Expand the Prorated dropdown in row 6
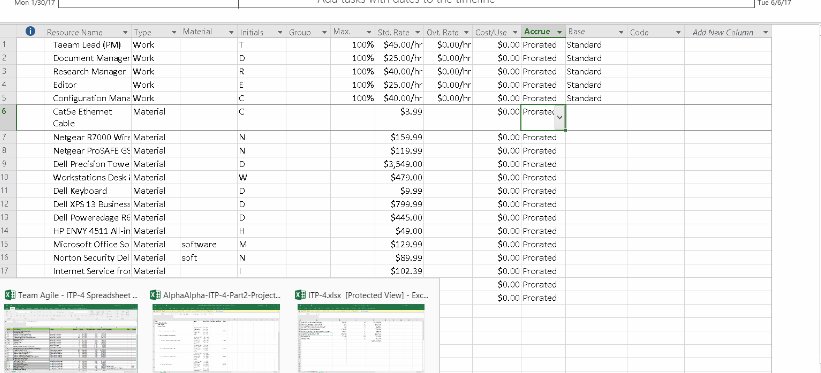The height and width of the screenshot is (373, 821). (x=559, y=117)
